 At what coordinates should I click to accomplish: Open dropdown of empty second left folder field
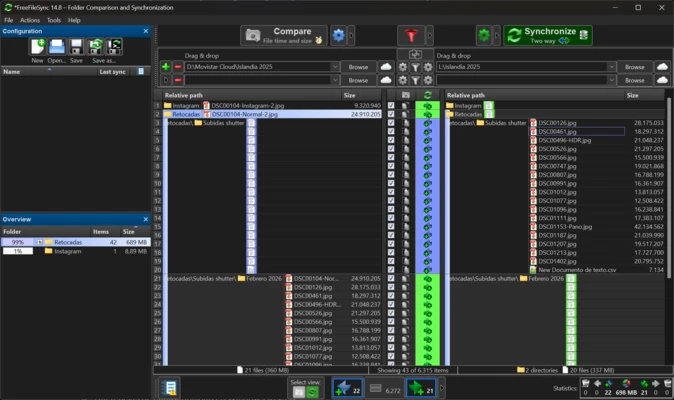click(x=335, y=80)
